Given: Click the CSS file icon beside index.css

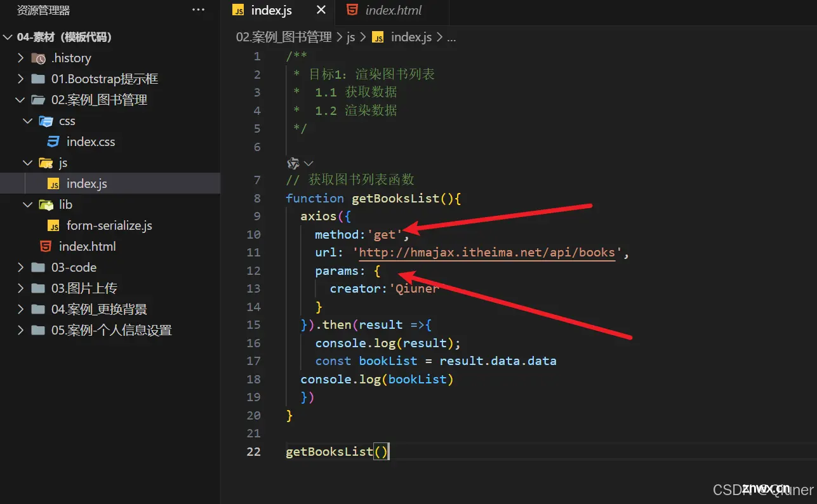Looking at the screenshot, I should click(53, 142).
